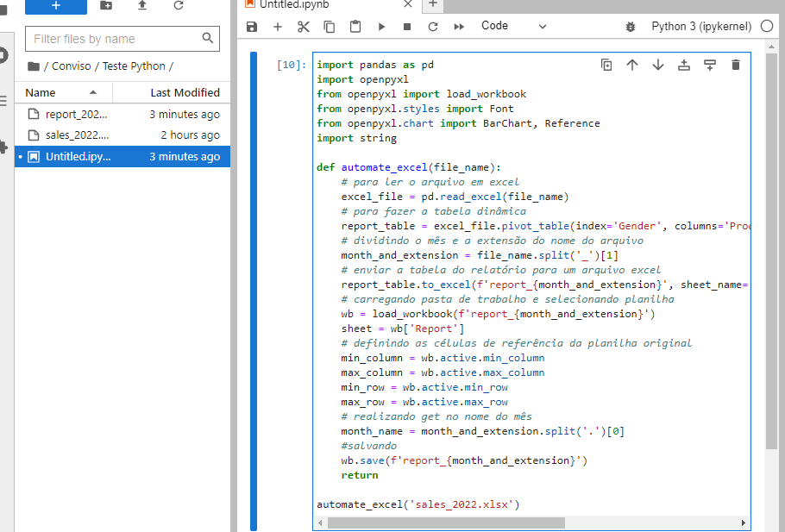Image resolution: width=785 pixels, height=532 pixels.
Task: Cut the selected cell with scissors
Action: [x=304, y=27]
